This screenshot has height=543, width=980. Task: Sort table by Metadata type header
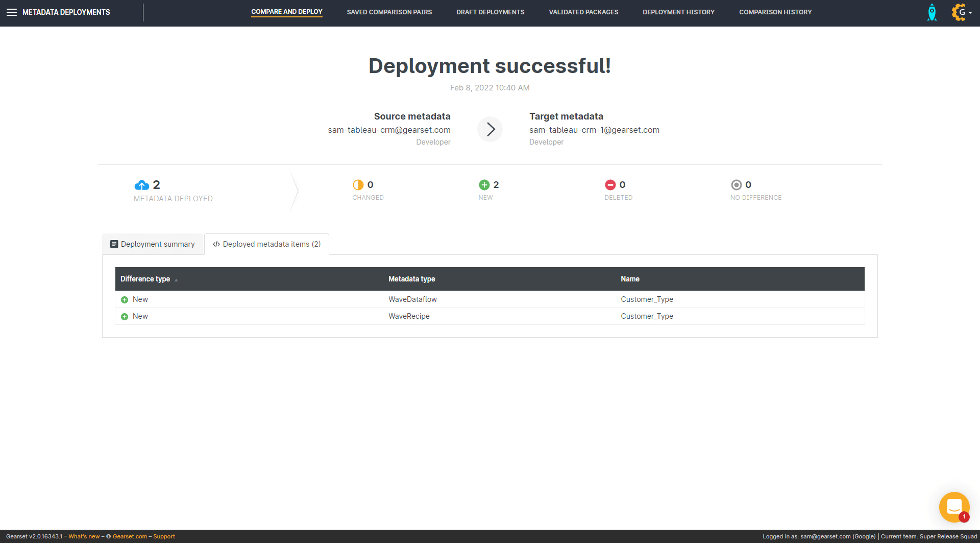(x=411, y=279)
